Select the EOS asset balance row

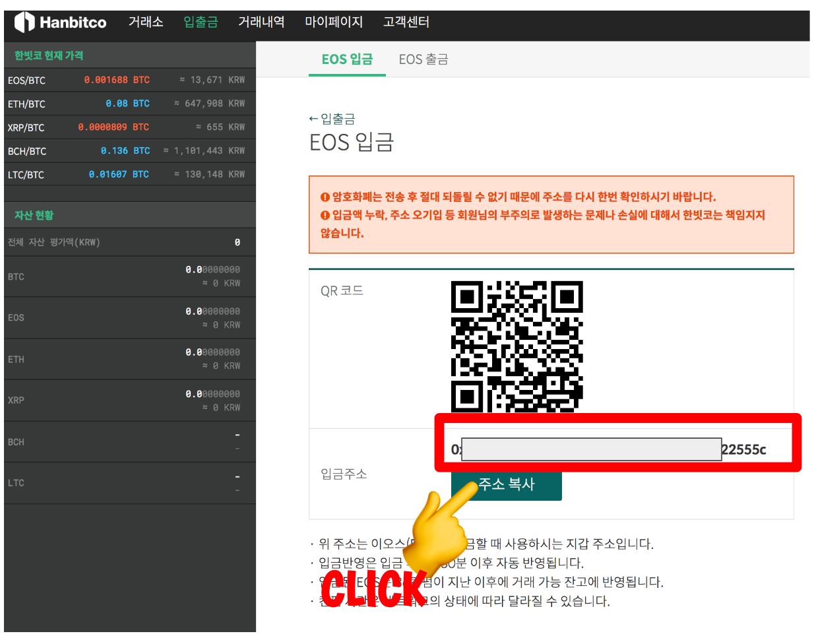coord(129,318)
